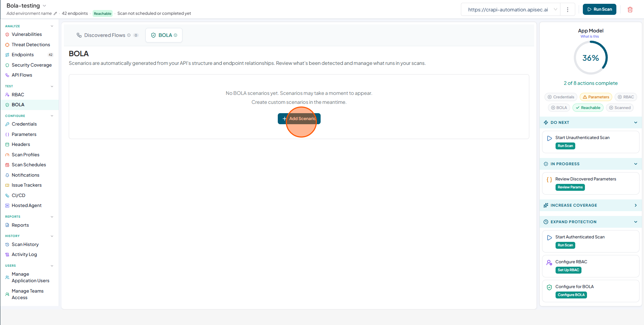Open Scan Schedules
The image size is (644, 325).
point(29,165)
